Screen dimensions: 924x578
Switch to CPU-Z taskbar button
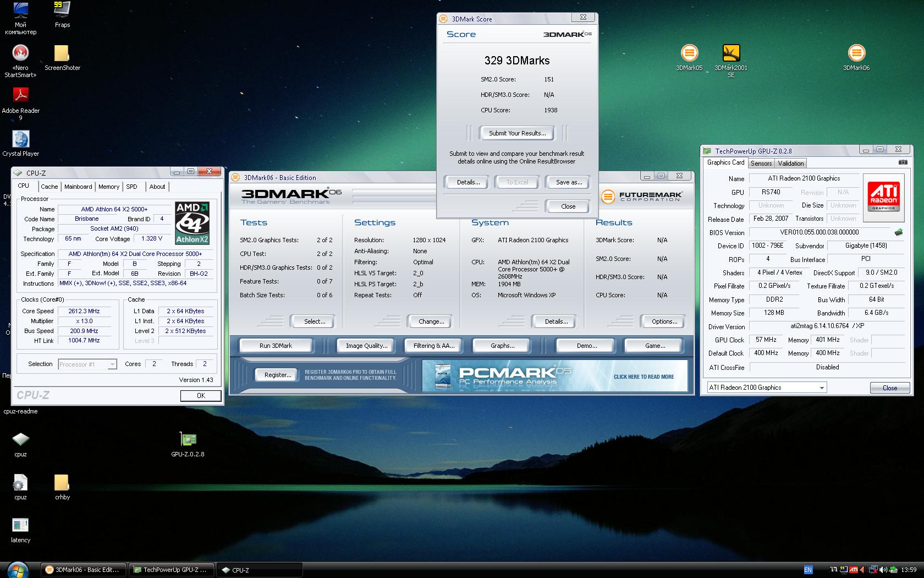[259, 570]
